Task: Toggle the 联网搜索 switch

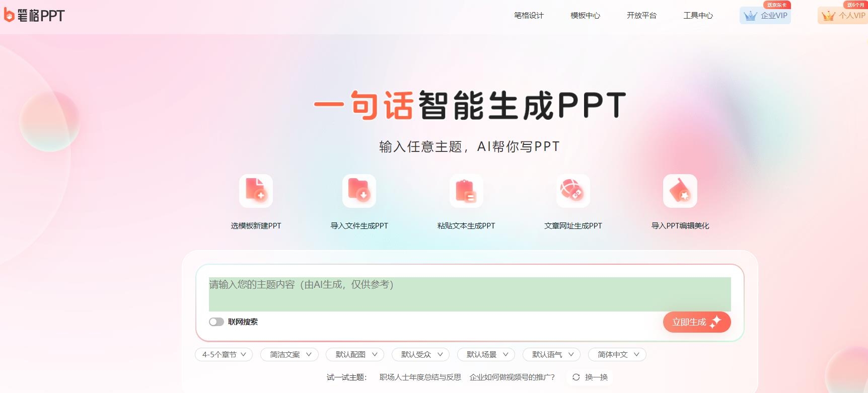Action: click(x=216, y=322)
